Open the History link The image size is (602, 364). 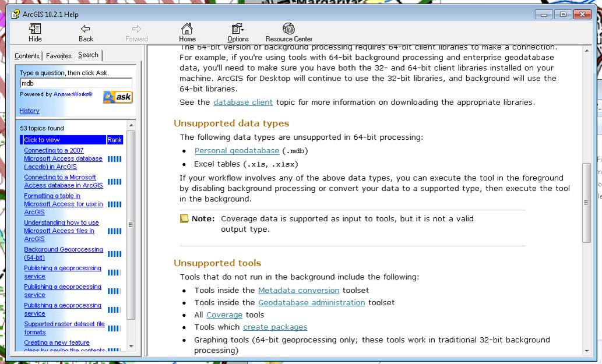click(x=29, y=111)
